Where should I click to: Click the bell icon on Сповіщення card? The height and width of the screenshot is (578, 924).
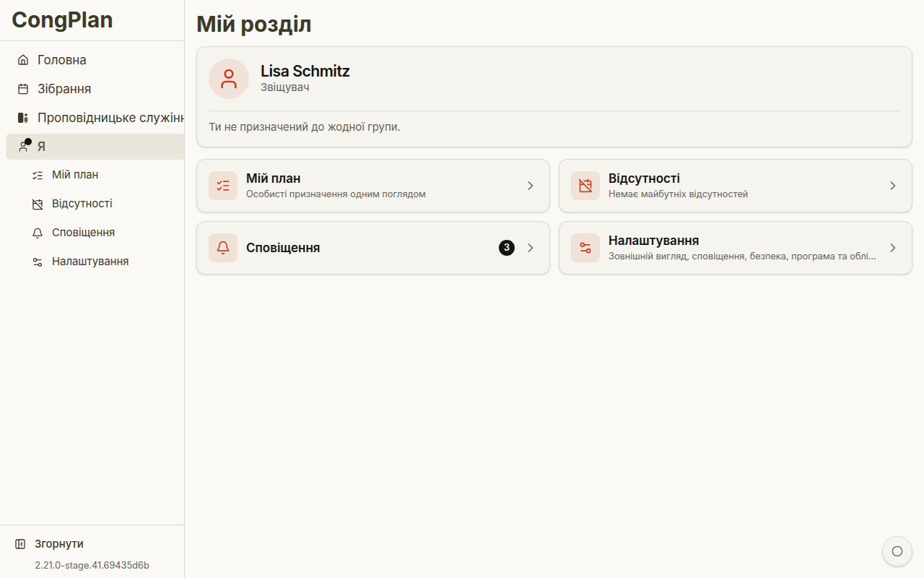pyautogui.click(x=223, y=248)
